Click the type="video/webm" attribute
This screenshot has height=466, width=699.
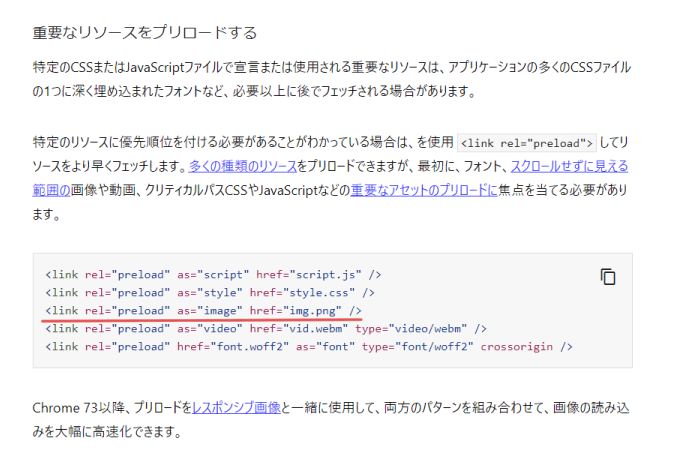tap(411, 329)
